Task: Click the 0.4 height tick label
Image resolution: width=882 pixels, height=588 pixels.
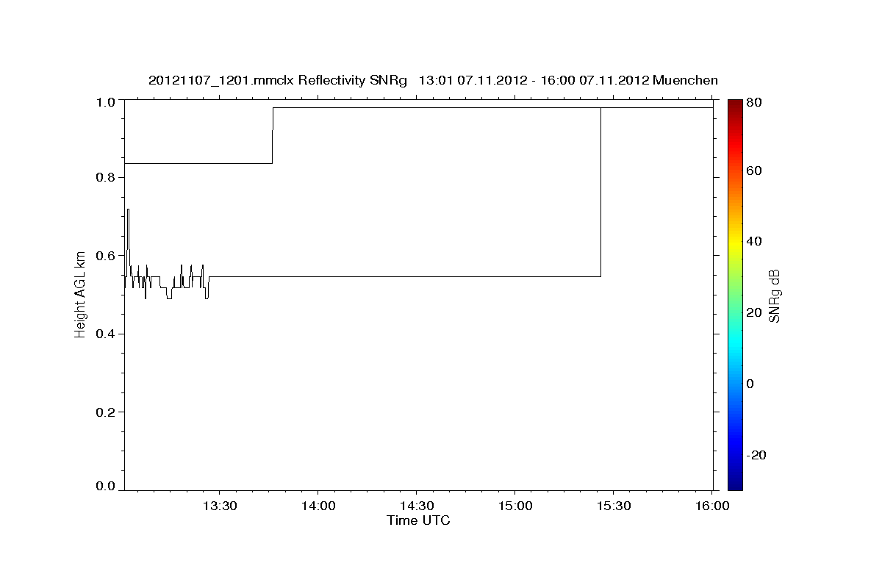Action: tap(107, 334)
